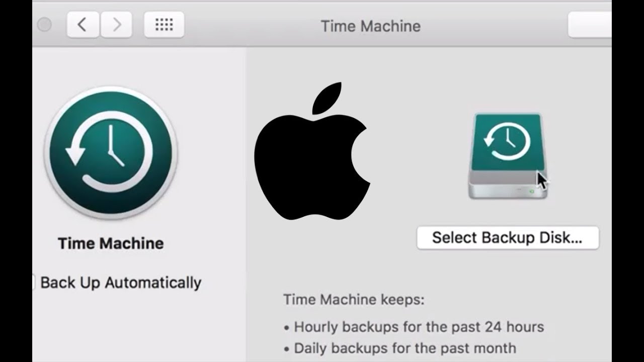Go forward with the right chevron button
Screen dimensions: 644x362
click(x=117, y=25)
